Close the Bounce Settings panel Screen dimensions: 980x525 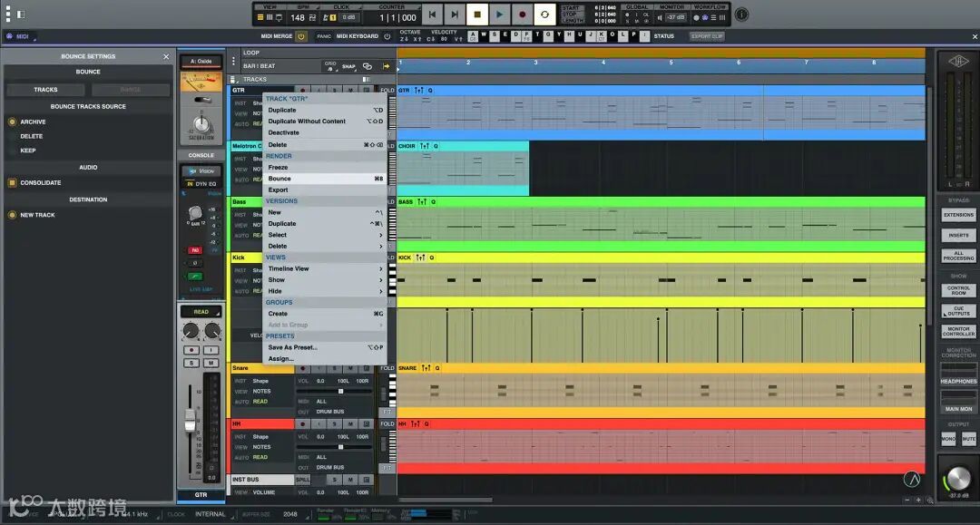tap(166, 56)
